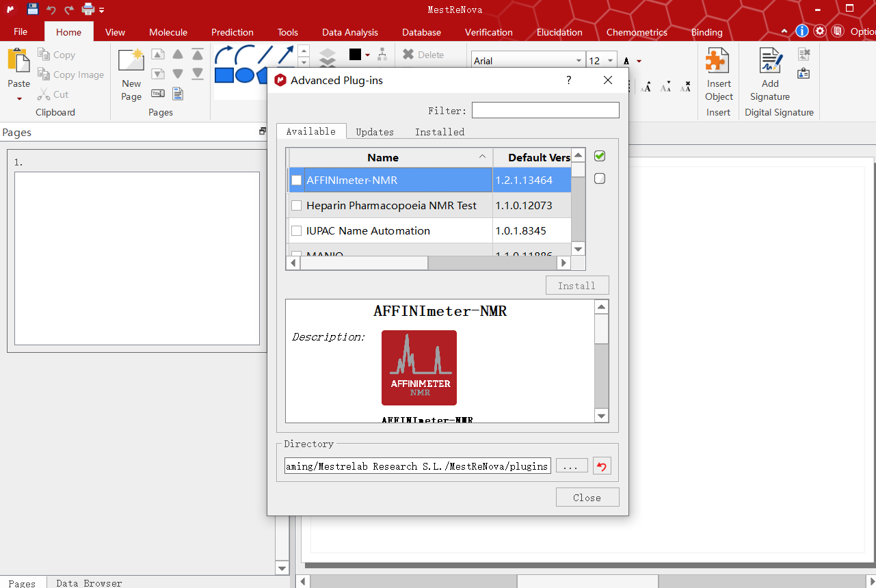Select the curved arrow drawing tool
Viewport: 876px width, 588px height.
tap(223, 54)
